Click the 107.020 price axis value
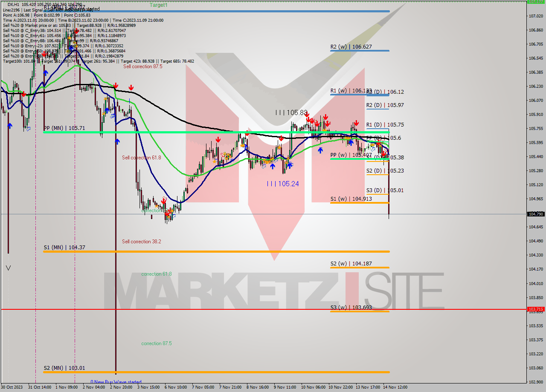Viewport: 546px width, 392px height. [x=535, y=16]
